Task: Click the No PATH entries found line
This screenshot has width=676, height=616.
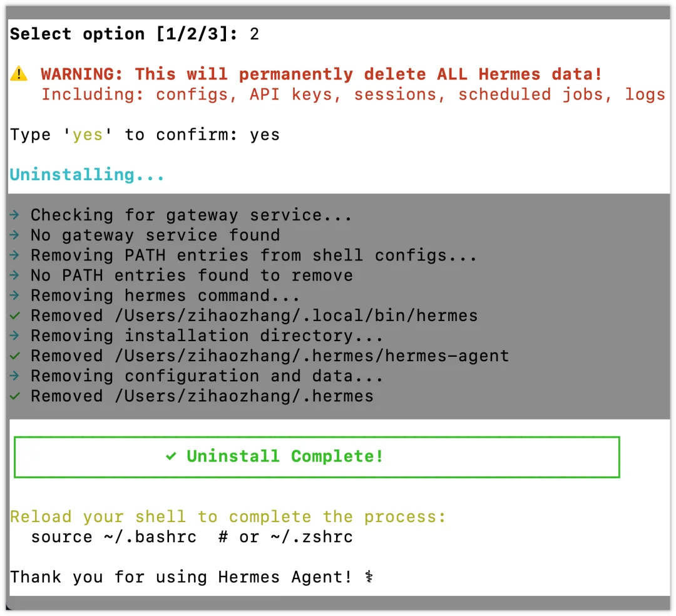Action: [x=192, y=275]
